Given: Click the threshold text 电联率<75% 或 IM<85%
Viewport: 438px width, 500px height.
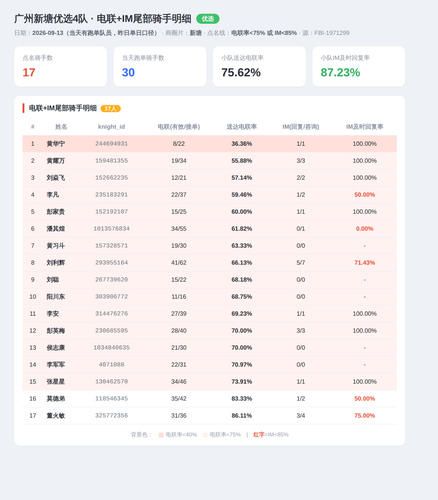Looking at the screenshot, I should 264,33.
